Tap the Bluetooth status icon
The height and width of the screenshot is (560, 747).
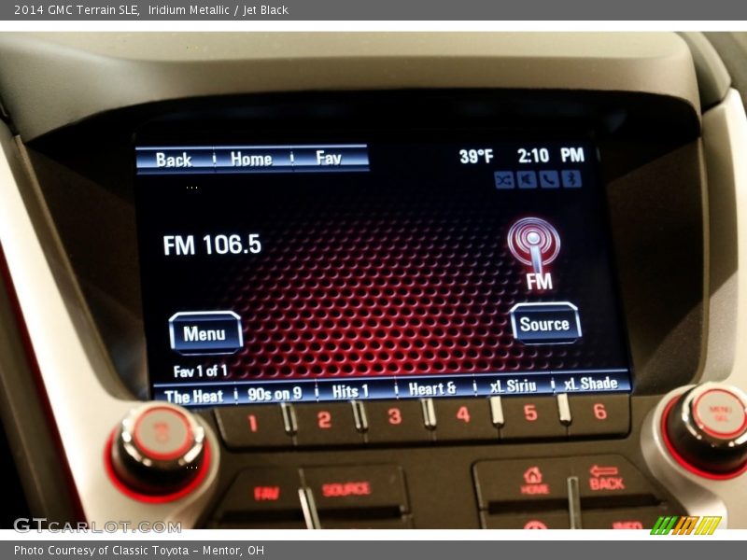click(571, 179)
